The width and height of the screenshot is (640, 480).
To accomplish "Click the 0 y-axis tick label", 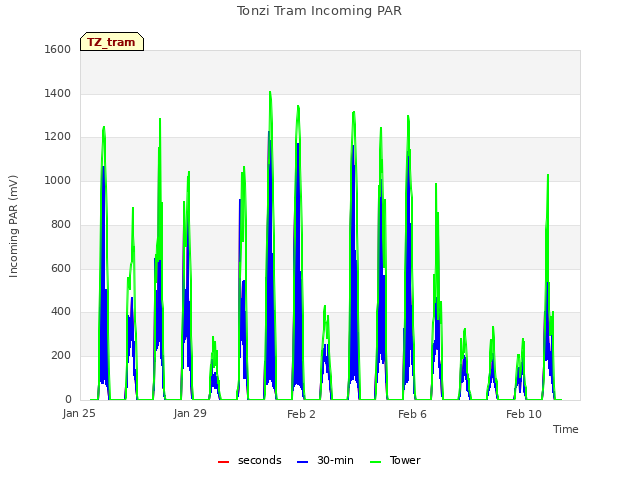I will pos(68,399).
